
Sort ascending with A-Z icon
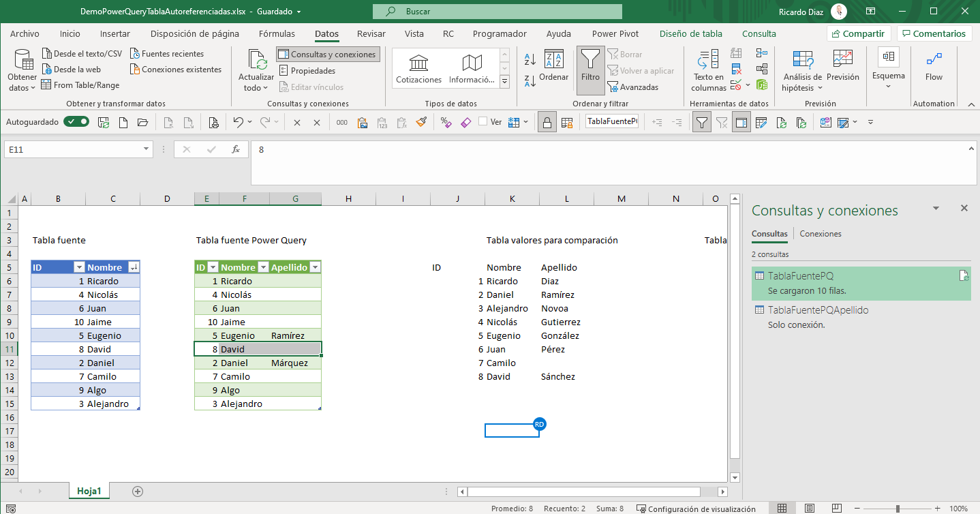pyautogui.click(x=530, y=59)
